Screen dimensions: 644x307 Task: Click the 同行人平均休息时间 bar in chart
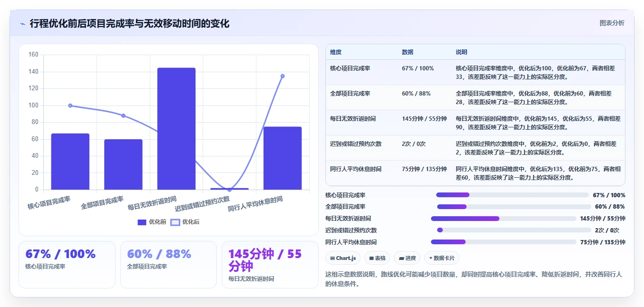click(x=283, y=158)
